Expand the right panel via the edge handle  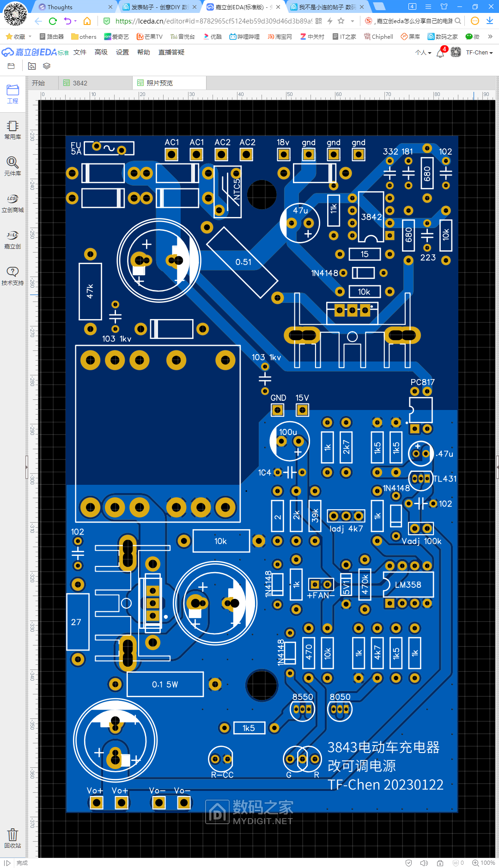tap(497, 468)
